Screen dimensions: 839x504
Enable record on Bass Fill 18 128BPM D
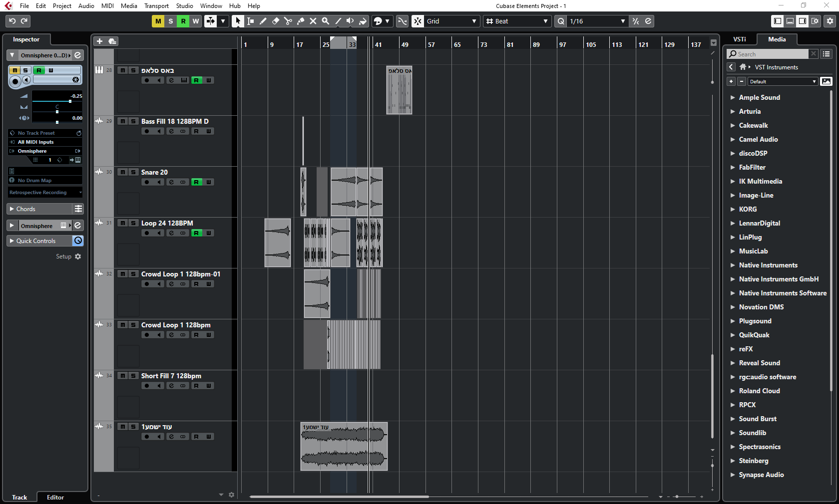coord(147,131)
